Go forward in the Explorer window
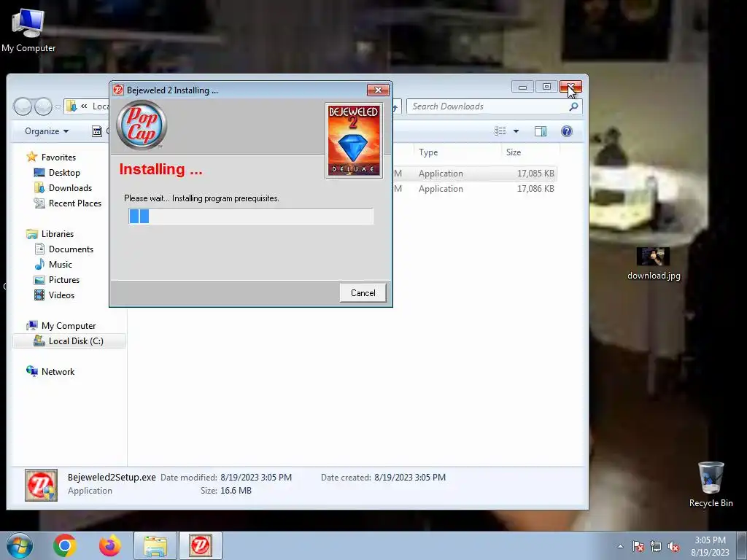Screen dimensions: 747x560 (43, 106)
